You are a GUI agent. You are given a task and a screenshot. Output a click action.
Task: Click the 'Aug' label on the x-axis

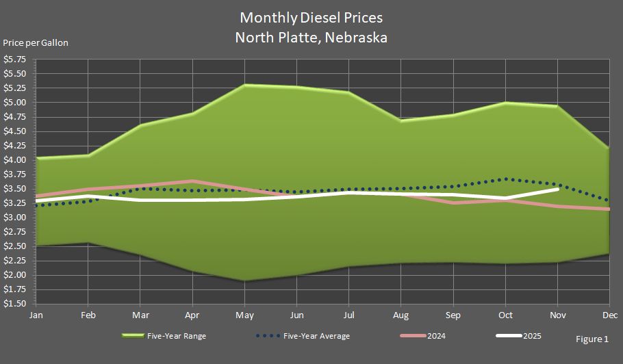point(400,315)
